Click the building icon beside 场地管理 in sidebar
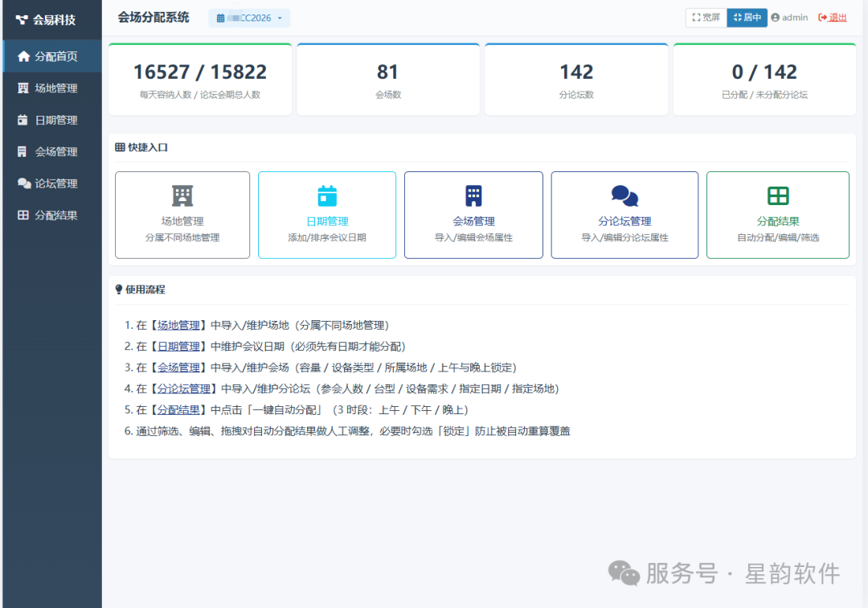 pos(23,88)
